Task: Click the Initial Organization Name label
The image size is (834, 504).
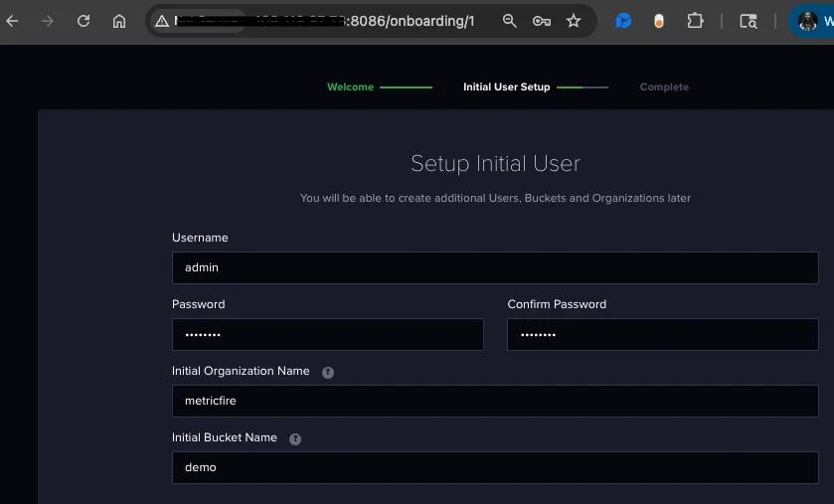Action: coord(241,371)
